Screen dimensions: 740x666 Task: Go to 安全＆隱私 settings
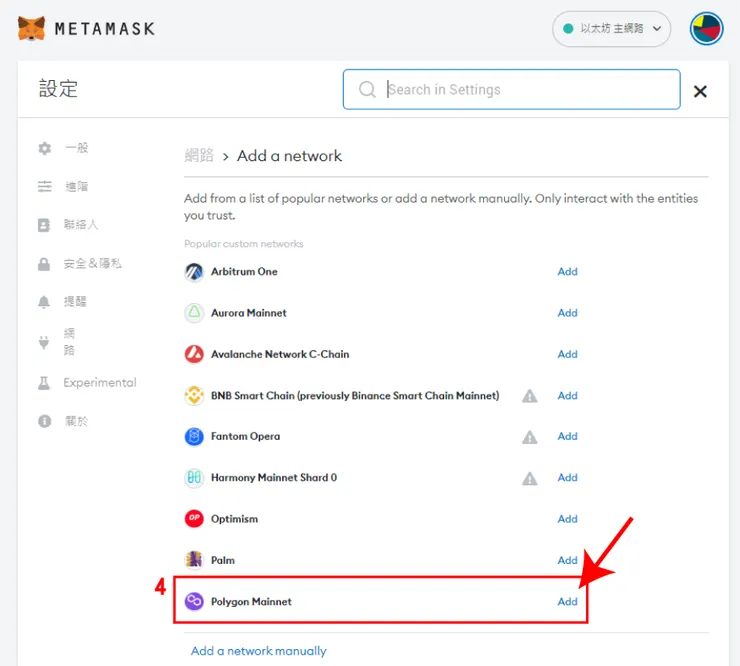[x=92, y=264]
